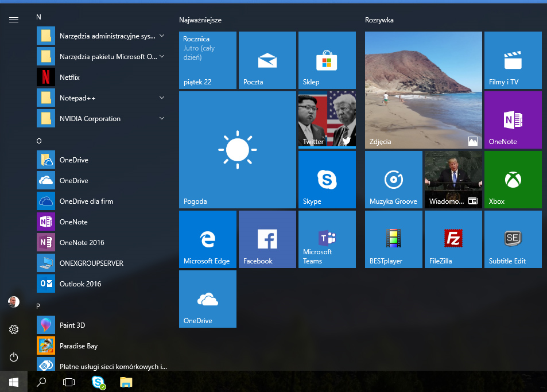
Task: Open ONEXGROUPSERVER from the app list
Action: 102,263
